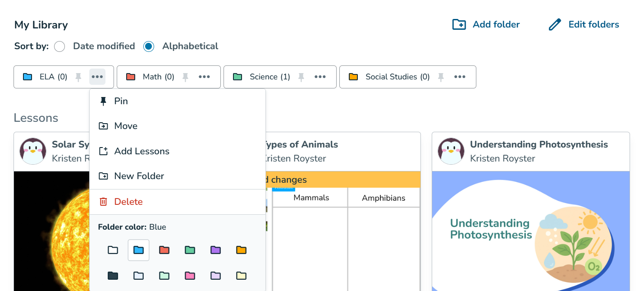The image size is (644, 291).
Task: Pick the orange folder color swatch
Action: [241, 250]
